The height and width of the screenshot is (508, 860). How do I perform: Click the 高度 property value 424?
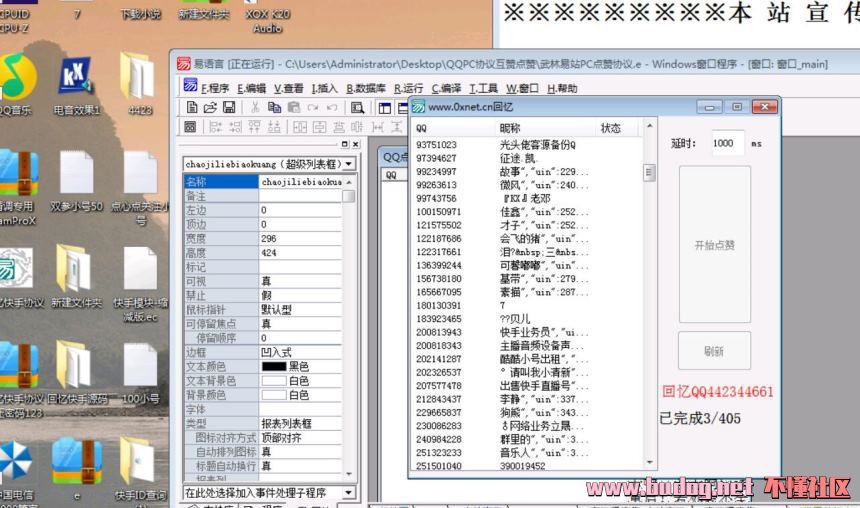(x=300, y=253)
